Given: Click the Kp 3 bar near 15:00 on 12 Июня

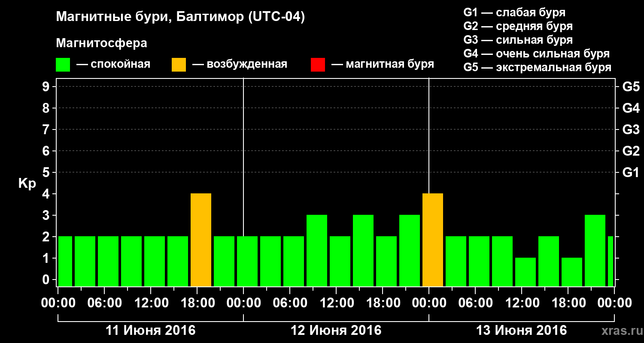Looking at the screenshot, I should click(x=363, y=250).
